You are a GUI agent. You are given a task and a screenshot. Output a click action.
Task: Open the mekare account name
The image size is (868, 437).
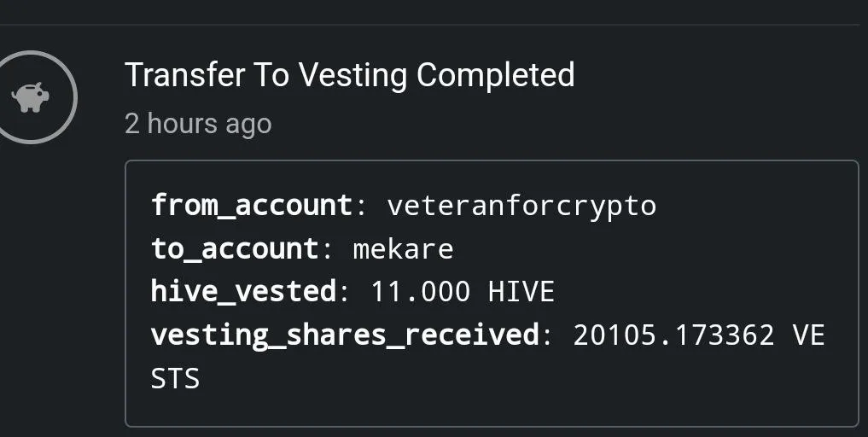404,249
